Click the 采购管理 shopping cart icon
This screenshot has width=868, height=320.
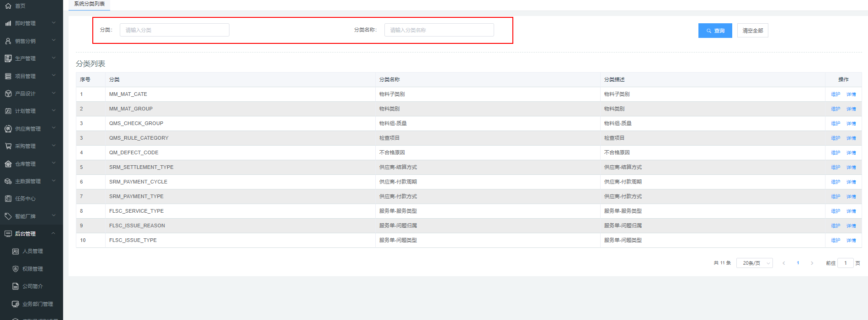[8, 146]
